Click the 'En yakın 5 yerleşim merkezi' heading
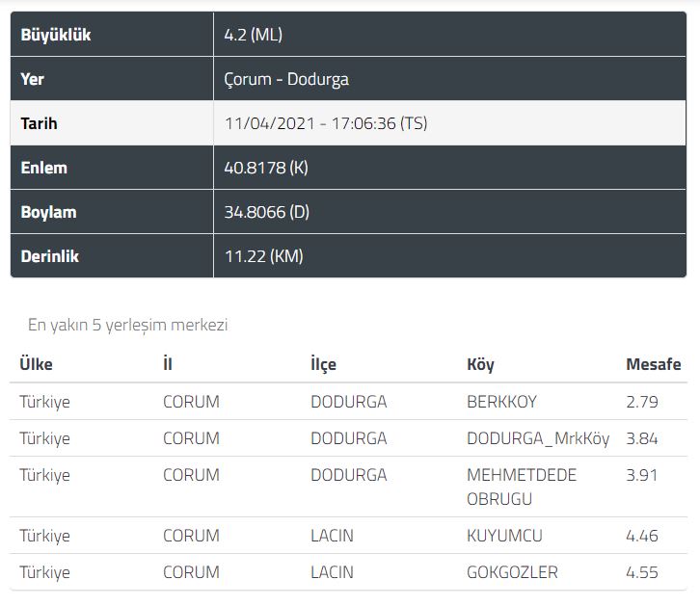 pos(127,325)
